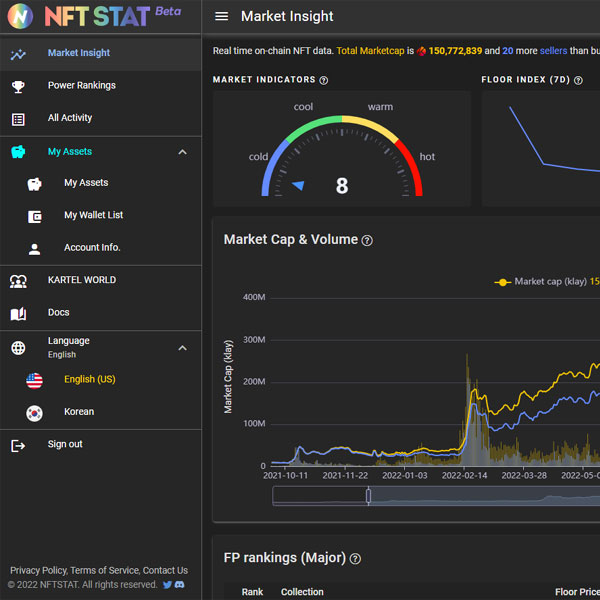
Task: Open My Wallet List page
Action: pyautogui.click(x=93, y=216)
